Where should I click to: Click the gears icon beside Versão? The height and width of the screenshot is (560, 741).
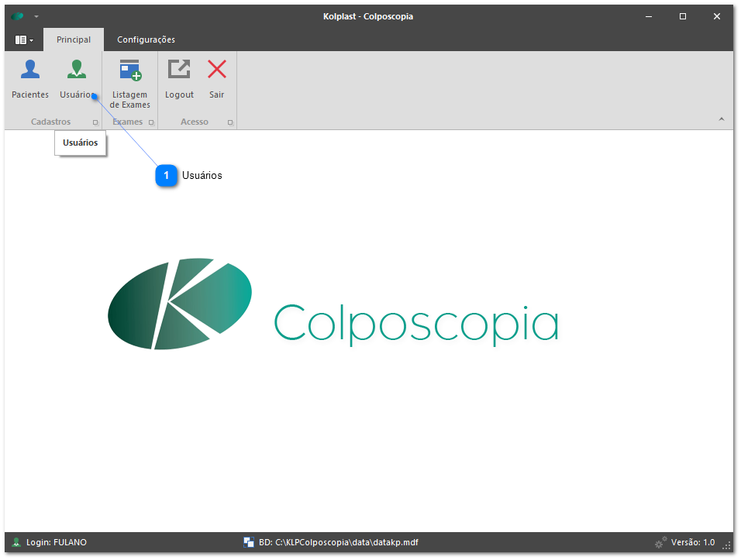tap(660, 542)
